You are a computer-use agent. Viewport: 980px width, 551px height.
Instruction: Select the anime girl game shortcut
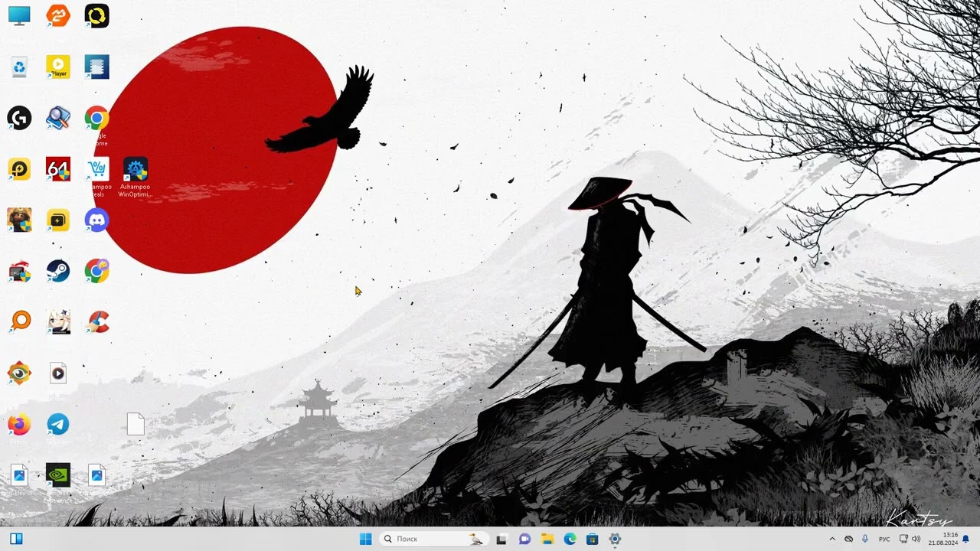(58, 322)
